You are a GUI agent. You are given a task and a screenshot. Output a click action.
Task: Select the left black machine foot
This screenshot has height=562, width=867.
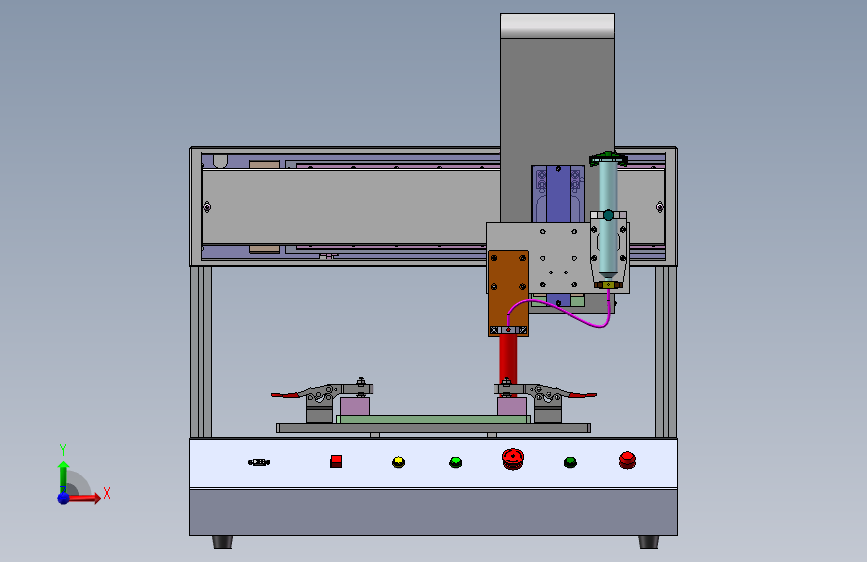pos(222,542)
